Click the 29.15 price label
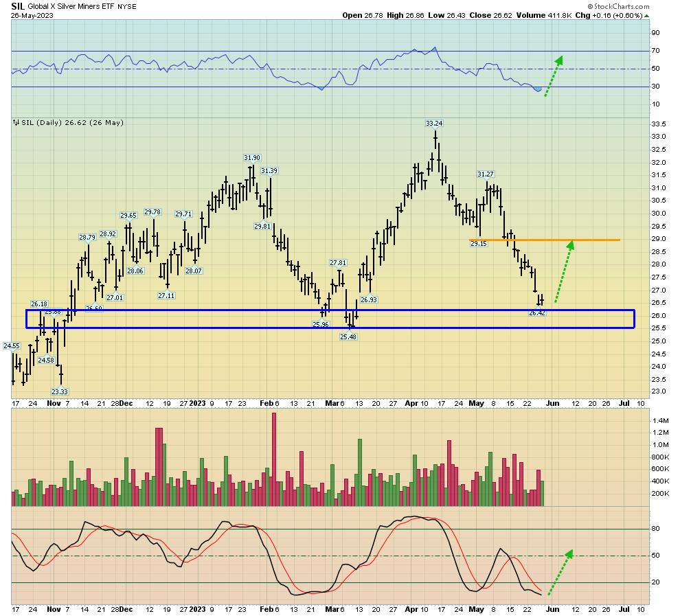 coord(478,243)
